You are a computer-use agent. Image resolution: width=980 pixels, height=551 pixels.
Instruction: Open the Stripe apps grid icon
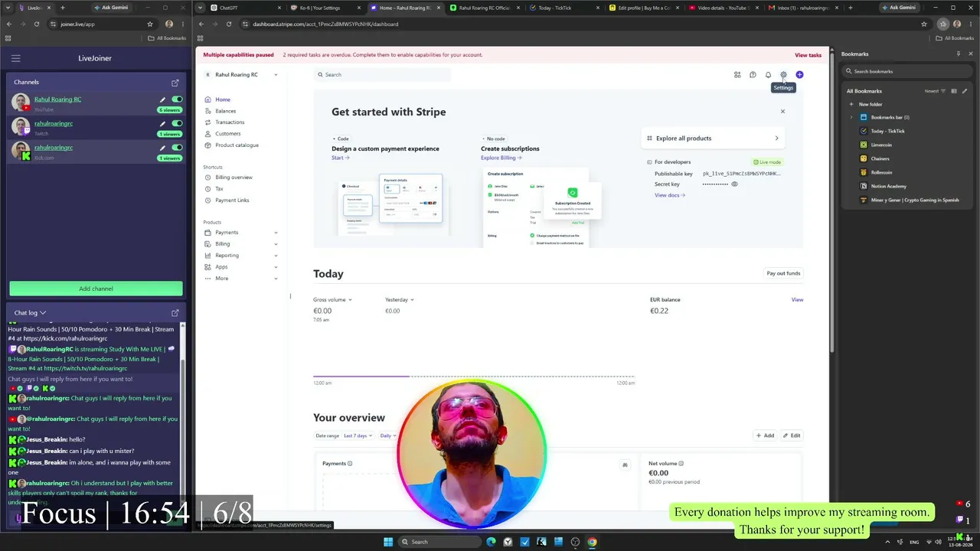pos(737,75)
